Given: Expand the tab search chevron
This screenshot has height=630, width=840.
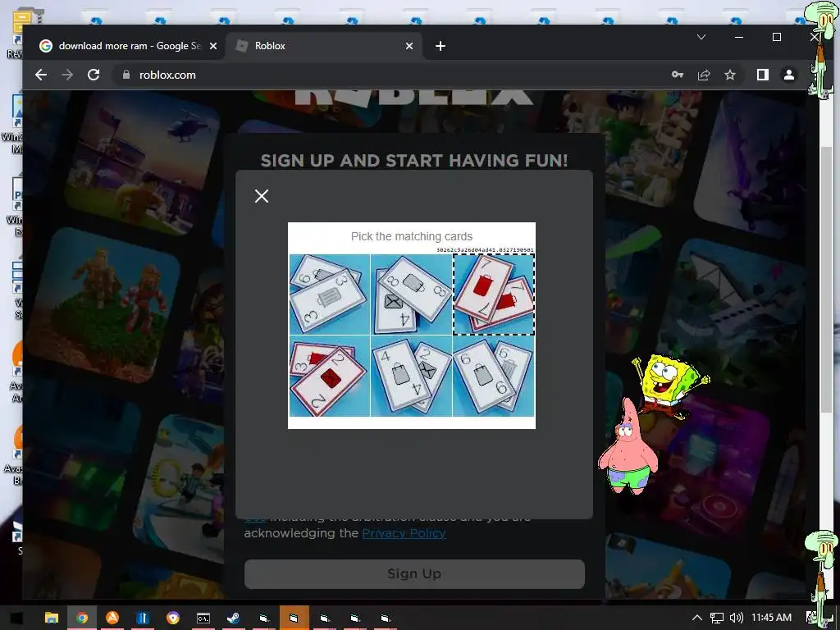Looking at the screenshot, I should (x=701, y=37).
